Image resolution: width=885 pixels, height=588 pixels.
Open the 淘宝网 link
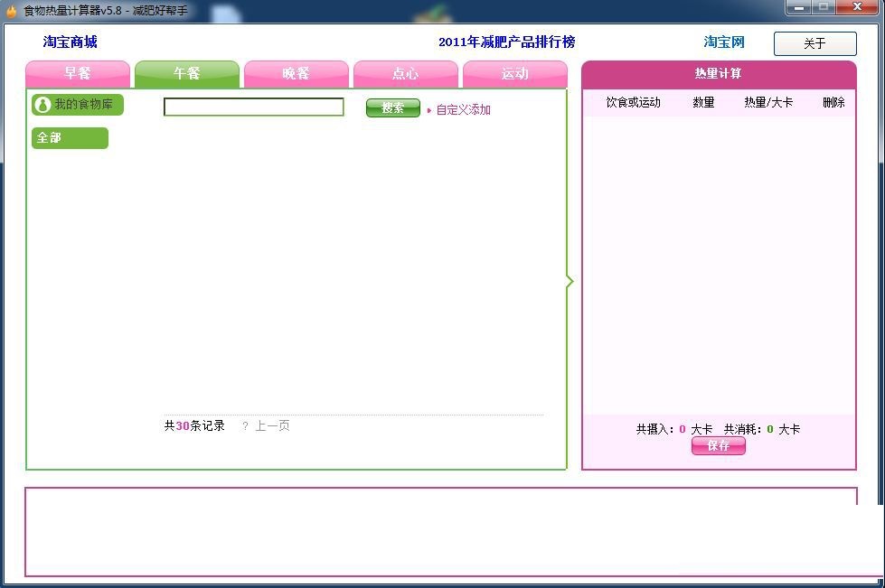(x=724, y=42)
